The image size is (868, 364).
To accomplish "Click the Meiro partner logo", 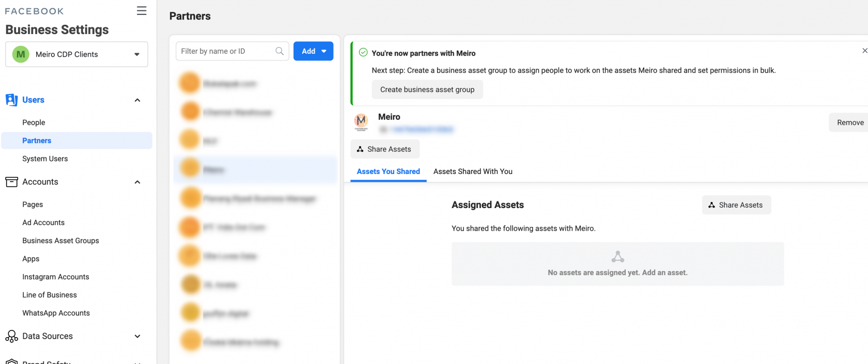I will click(361, 122).
